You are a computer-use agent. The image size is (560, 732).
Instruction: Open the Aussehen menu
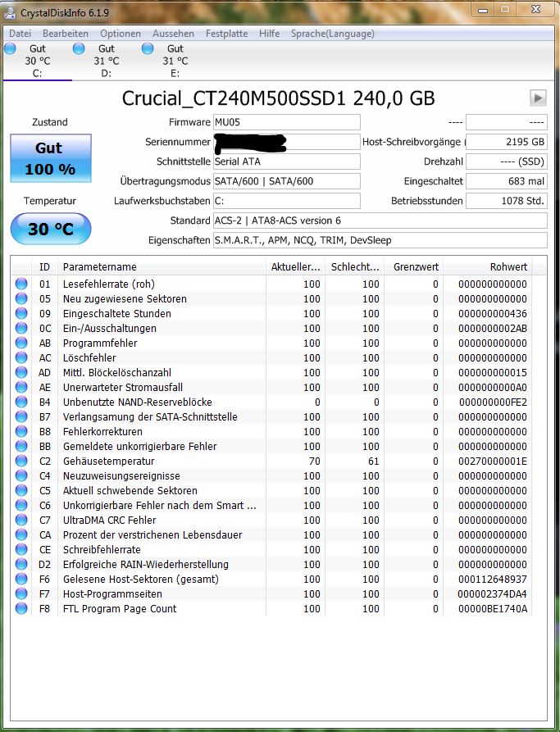pos(173,34)
